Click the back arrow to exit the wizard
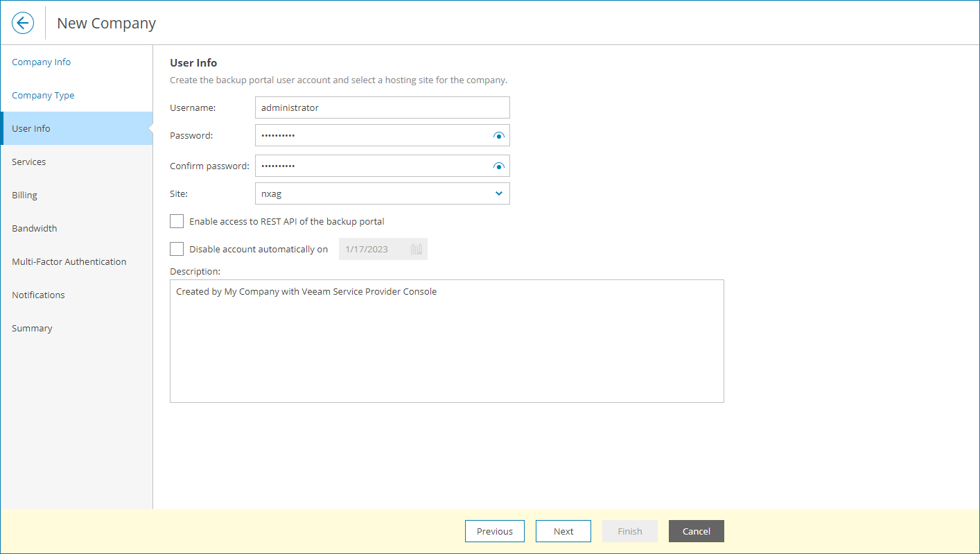This screenshot has height=554, width=980. tap(23, 22)
